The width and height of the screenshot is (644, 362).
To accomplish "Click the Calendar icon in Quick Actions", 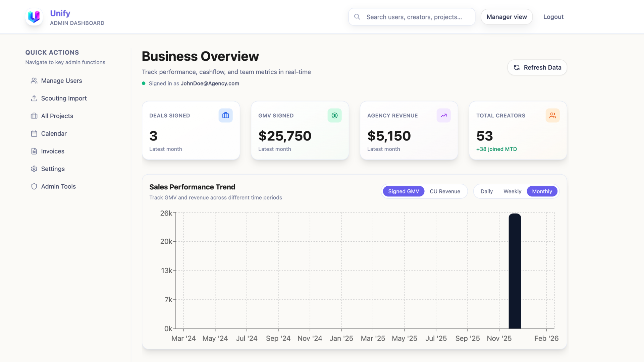I will pyautogui.click(x=34, y=133).
